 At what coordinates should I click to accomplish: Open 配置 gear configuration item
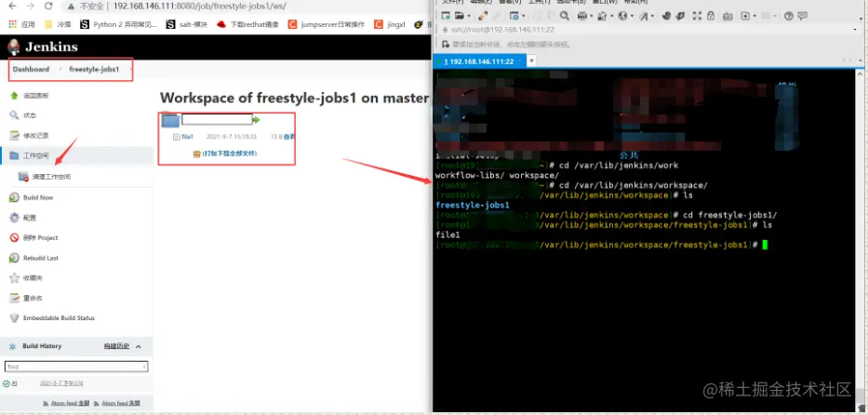click(x=23, y=218)
